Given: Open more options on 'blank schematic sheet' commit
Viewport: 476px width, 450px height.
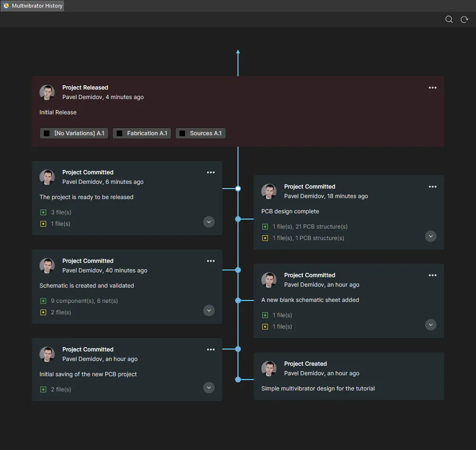Looking at the screenshot, I should coord(433,275).
